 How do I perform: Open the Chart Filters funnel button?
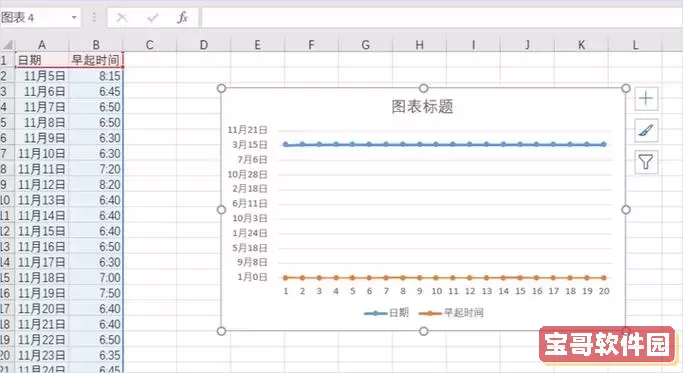646,162
